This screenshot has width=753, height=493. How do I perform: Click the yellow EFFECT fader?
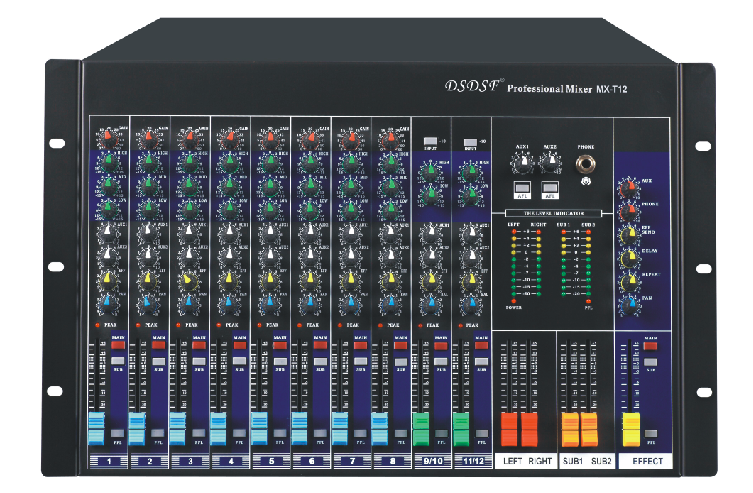tap(631, 430)
